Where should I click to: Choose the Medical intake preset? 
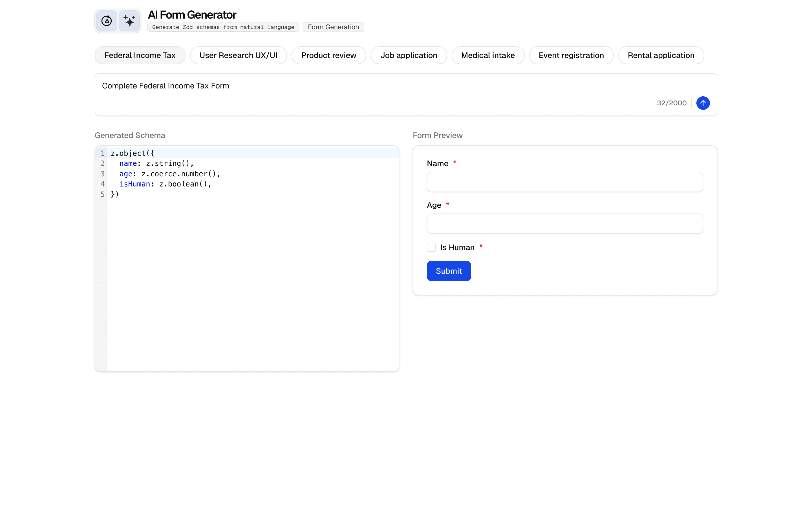coord(488,55)
